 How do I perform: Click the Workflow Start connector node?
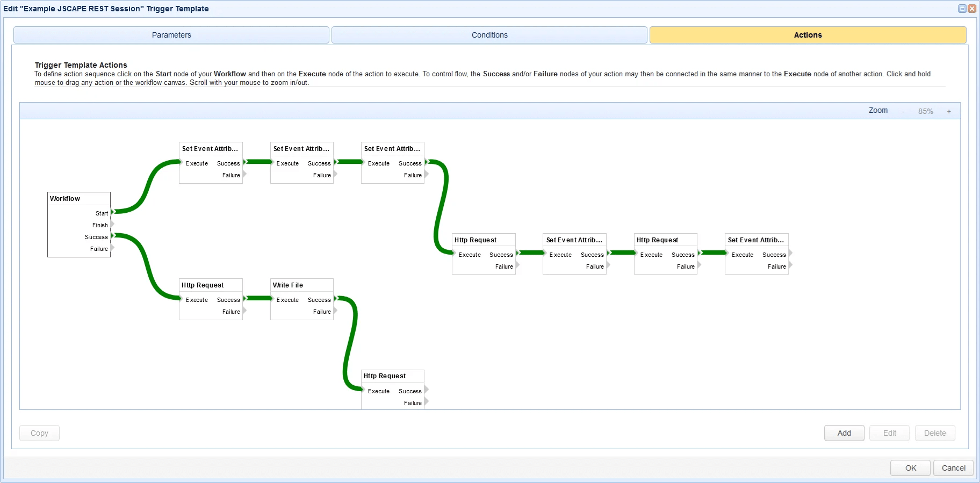[x=113, y=212]
